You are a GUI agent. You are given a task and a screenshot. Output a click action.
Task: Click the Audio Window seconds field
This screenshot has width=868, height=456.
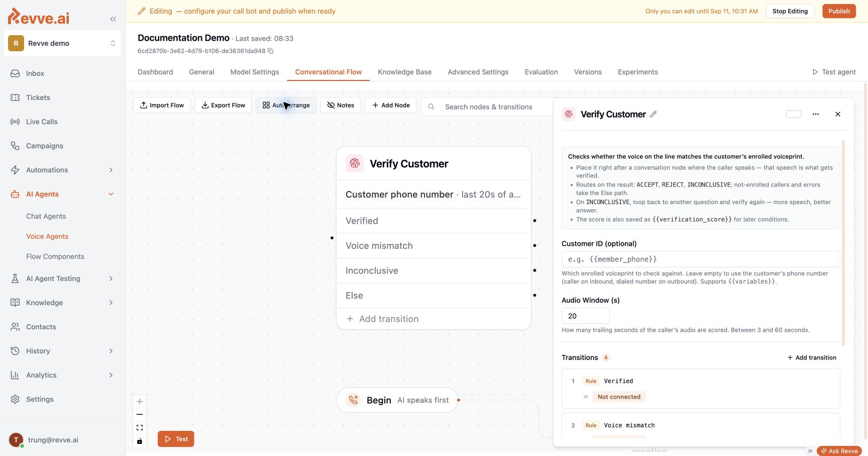586,316
